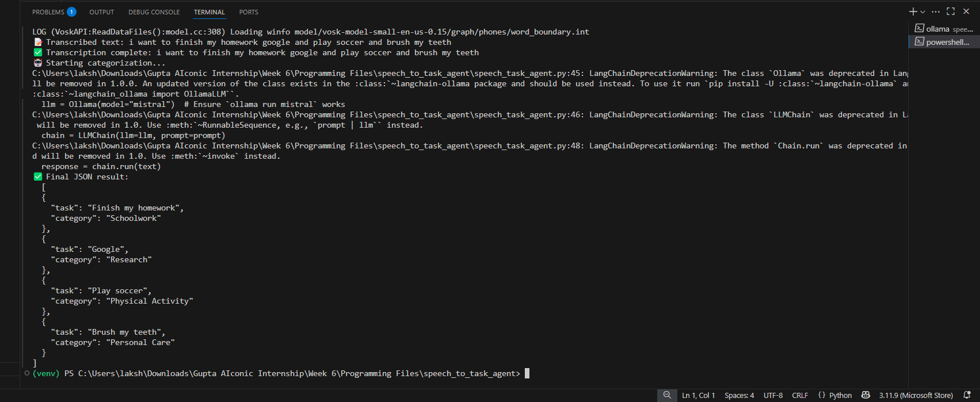
Task: Click the line beginning "Transcribed text:"
Action: (242, 42)
